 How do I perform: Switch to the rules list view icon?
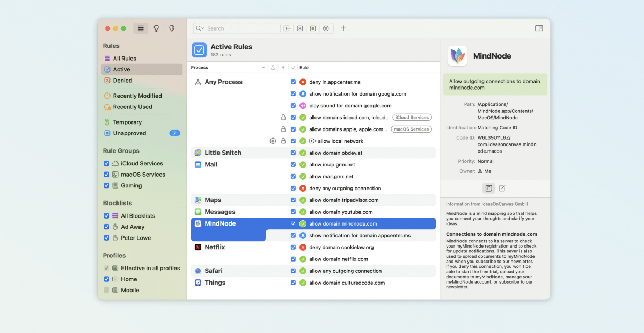click(141, 28)
